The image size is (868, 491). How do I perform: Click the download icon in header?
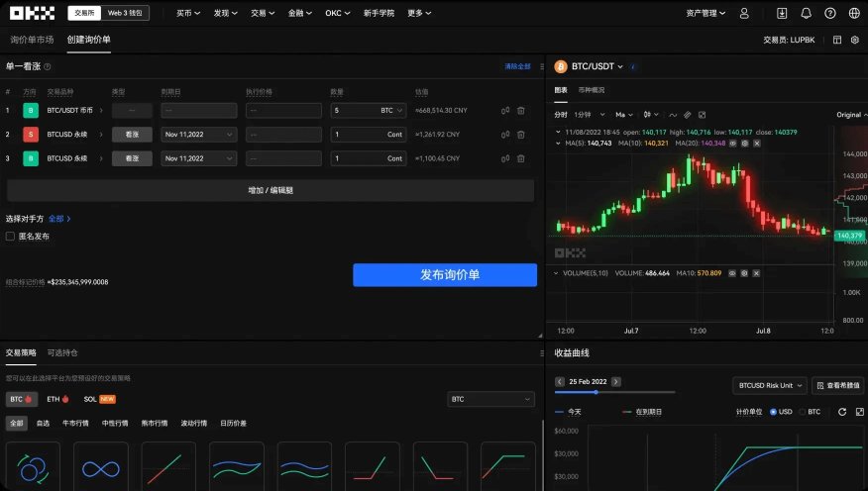782,14
